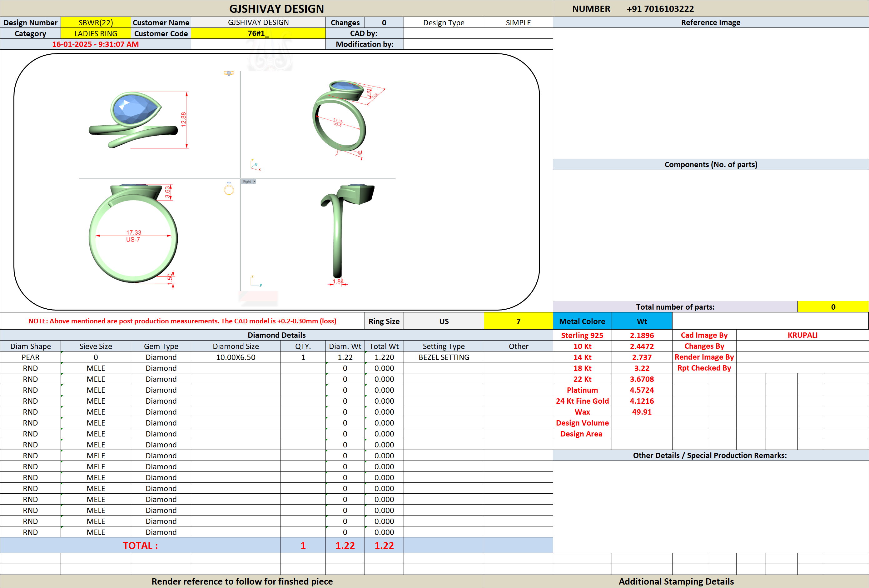Click the front-view ring wireframe icon

229,189
